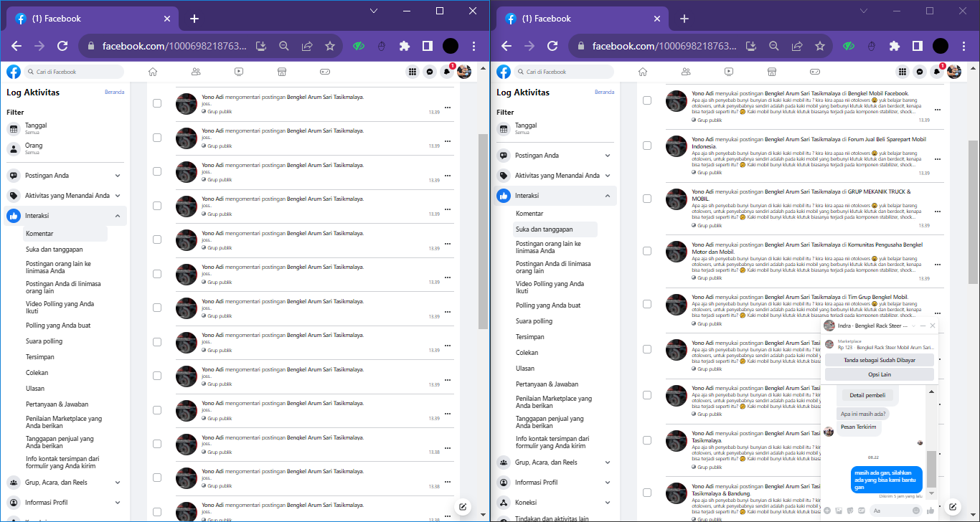980x522 pixels.
Task: Click Detail pembeli button in chat
Action: (x=867, y=395)
